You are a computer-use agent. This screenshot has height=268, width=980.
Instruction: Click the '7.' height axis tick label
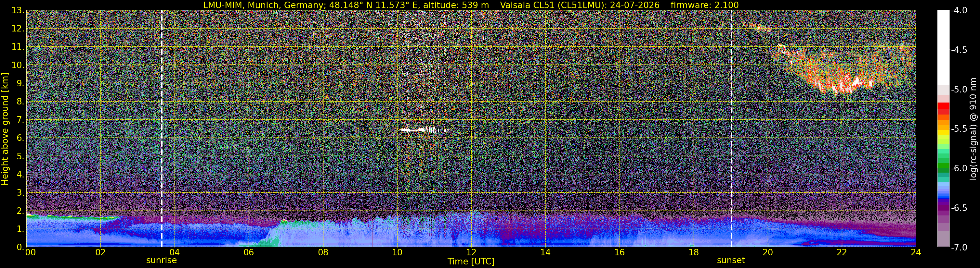coord(20,120)
